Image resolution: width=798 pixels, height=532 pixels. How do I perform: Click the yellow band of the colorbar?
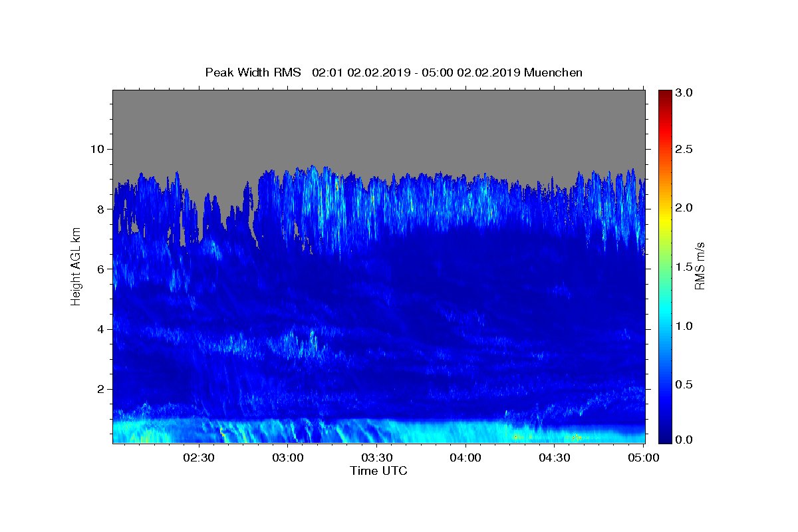click(665, 219)
